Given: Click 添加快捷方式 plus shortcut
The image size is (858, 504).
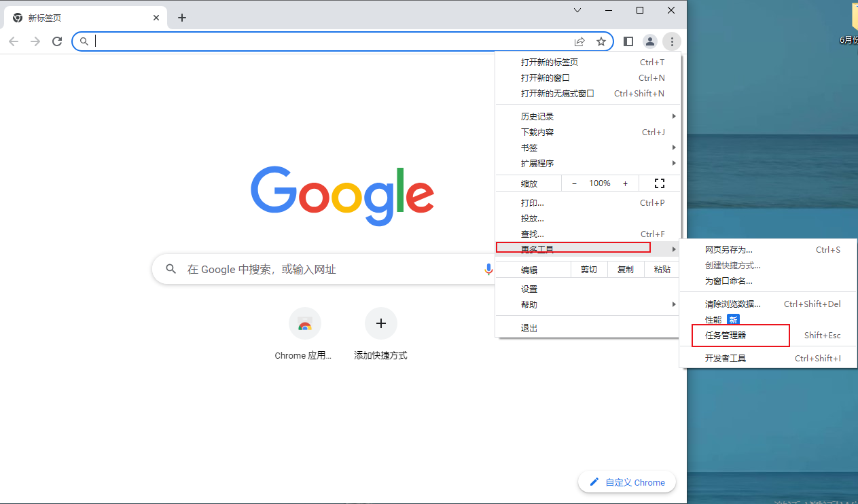Looking at the screenshot, I should click(380, 334).
